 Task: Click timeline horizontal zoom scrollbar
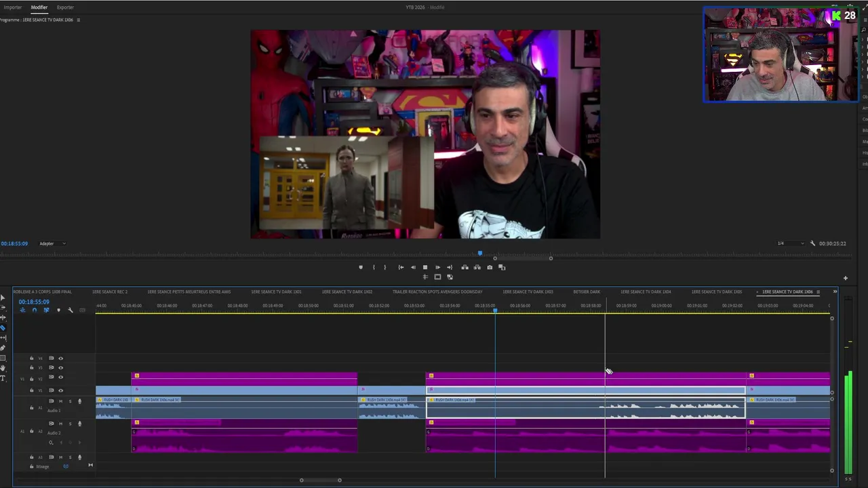(x=321, y=480)
